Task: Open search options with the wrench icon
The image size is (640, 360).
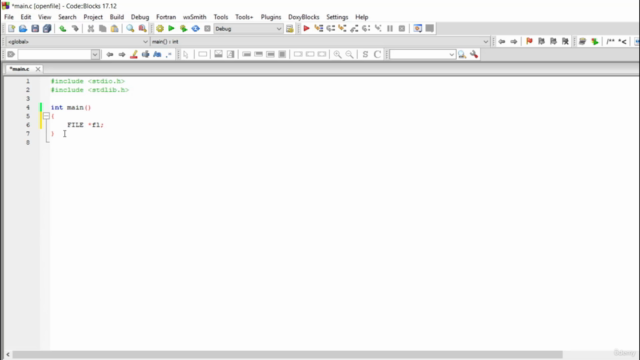Action: click(473, 54)
